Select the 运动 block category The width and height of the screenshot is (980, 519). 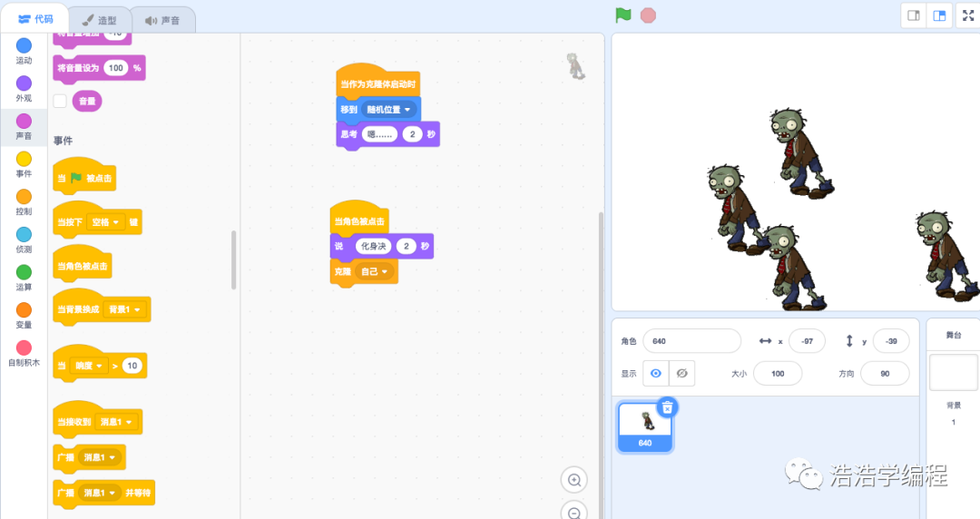[24, 52]
